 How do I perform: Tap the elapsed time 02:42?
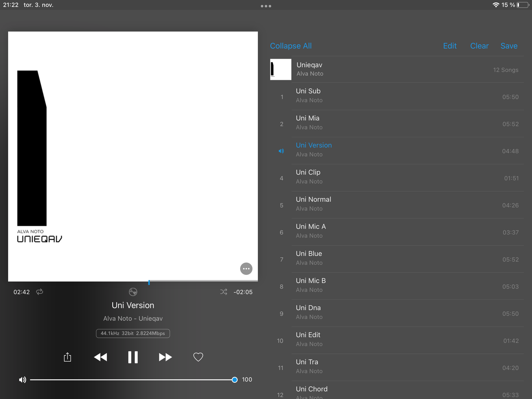21,292
